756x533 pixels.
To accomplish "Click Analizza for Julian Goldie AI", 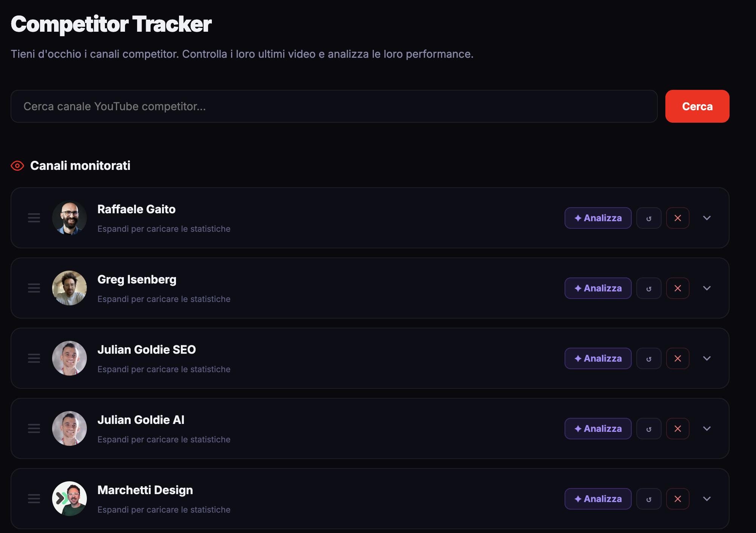I will coord(598,428).
